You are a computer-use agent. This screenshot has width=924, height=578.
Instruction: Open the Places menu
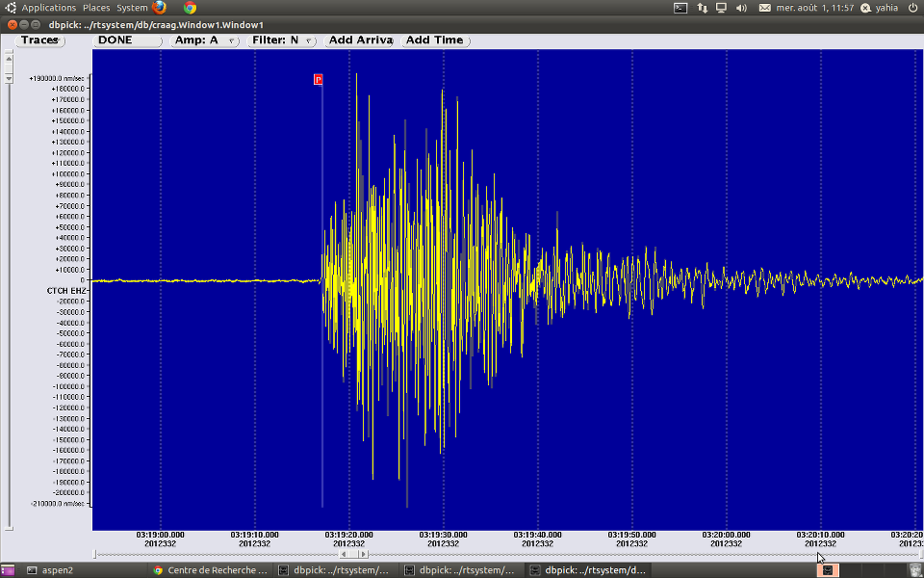(96, 7)
